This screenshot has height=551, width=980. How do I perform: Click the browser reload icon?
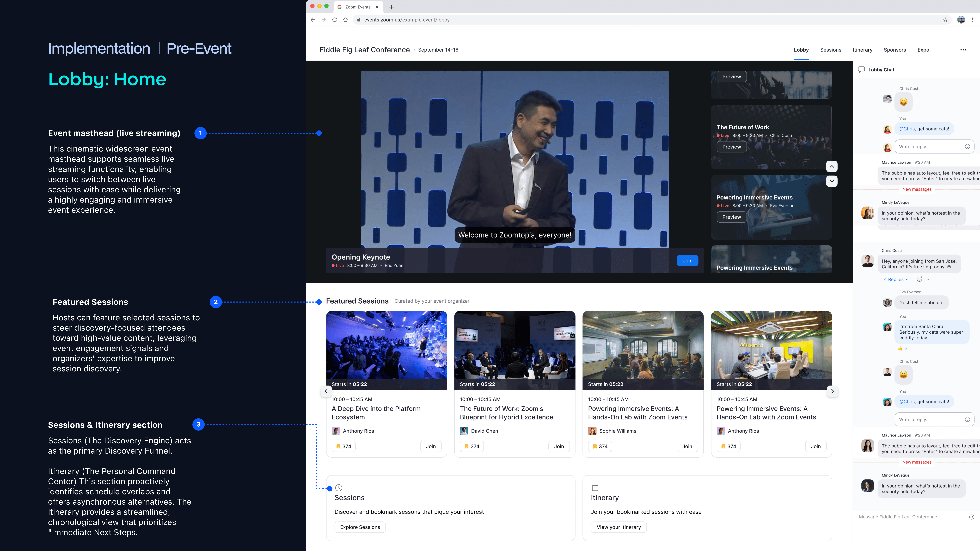pos(334,20)
